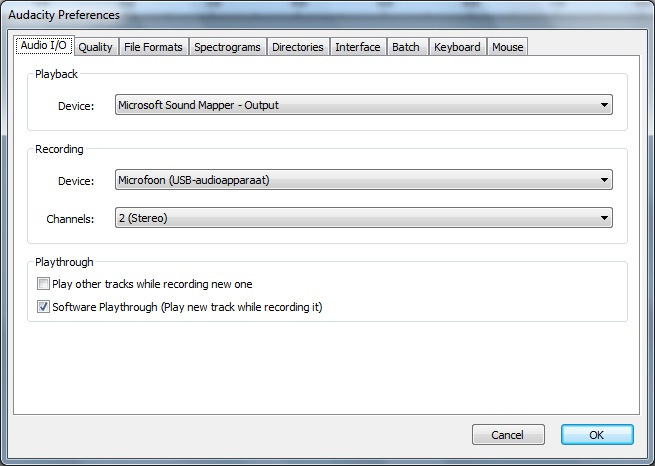Click the arrow on the Recording Device combo box
The image size is (655, 466).
click(604, 180)
